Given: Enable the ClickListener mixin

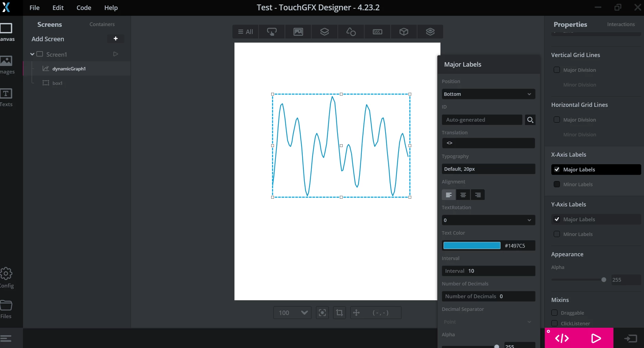Looking at the screenshot, I should click(x=554, y=323).
